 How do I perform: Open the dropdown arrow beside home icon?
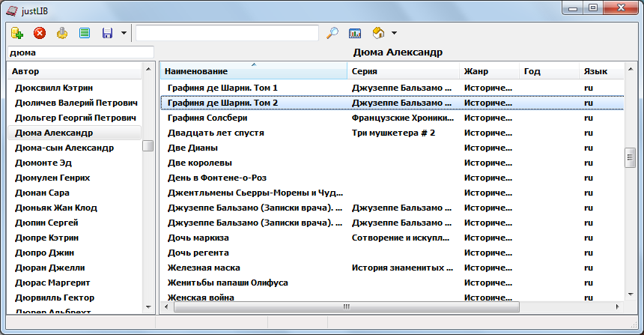point(394,33)
